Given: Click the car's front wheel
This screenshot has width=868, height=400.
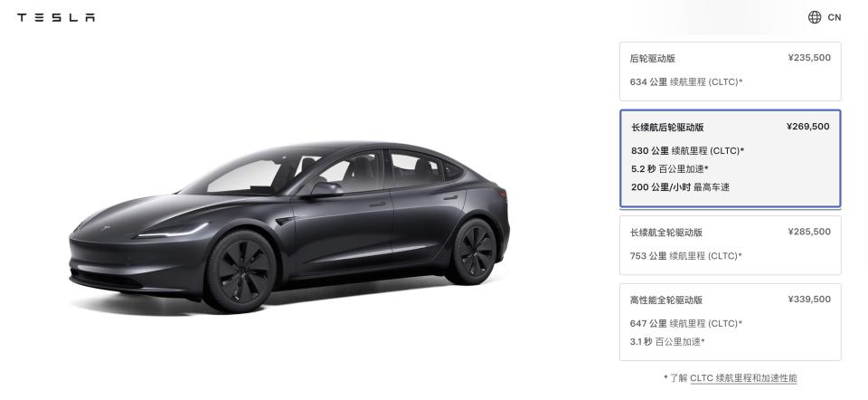Looking at the screenshot, I should (x=241, y=271).
